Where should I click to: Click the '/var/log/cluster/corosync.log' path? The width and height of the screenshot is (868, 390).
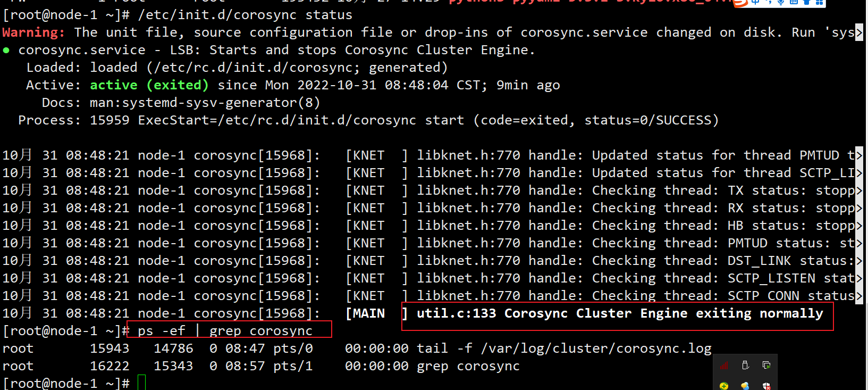(x=596, y=348)
